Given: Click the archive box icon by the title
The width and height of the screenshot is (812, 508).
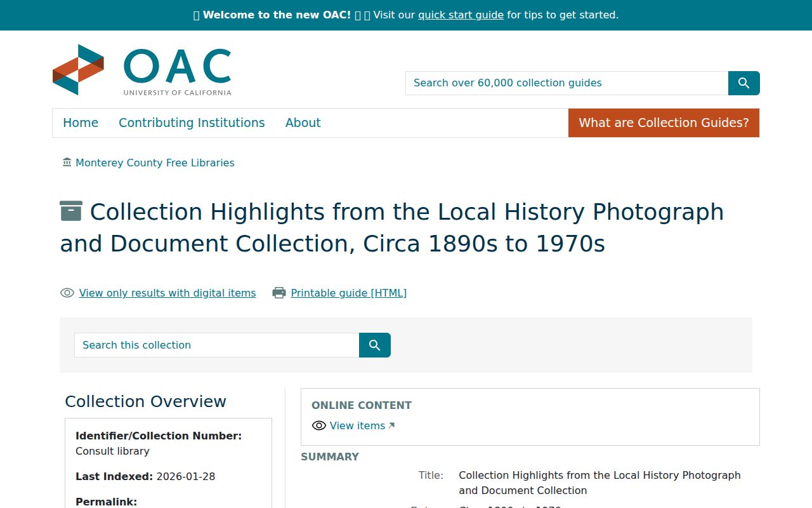Looking at the screenshot, I should (x=71, y=211).
